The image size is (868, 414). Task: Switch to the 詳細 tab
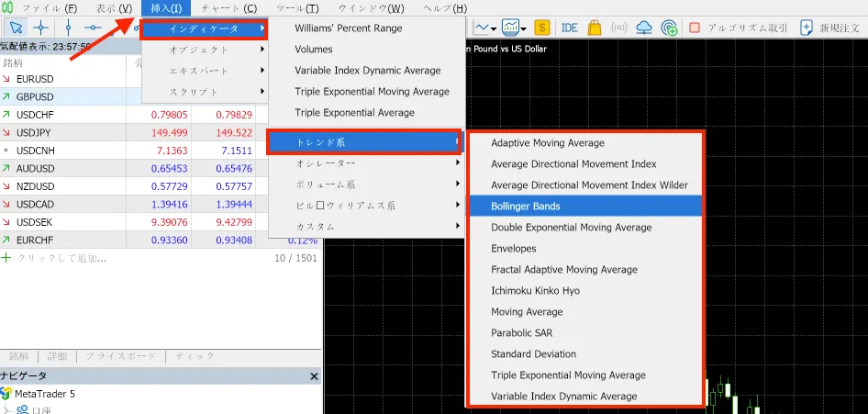click(x=58, y=356)
